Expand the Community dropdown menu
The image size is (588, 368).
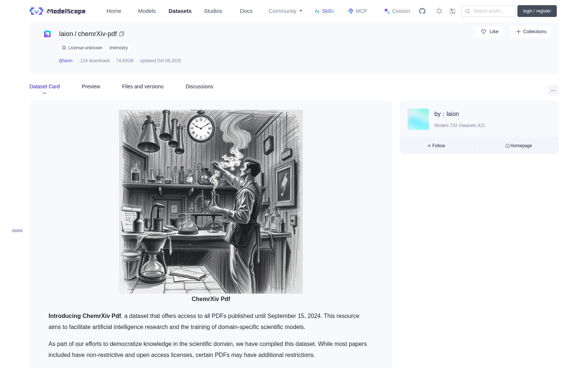pos(286,11)
